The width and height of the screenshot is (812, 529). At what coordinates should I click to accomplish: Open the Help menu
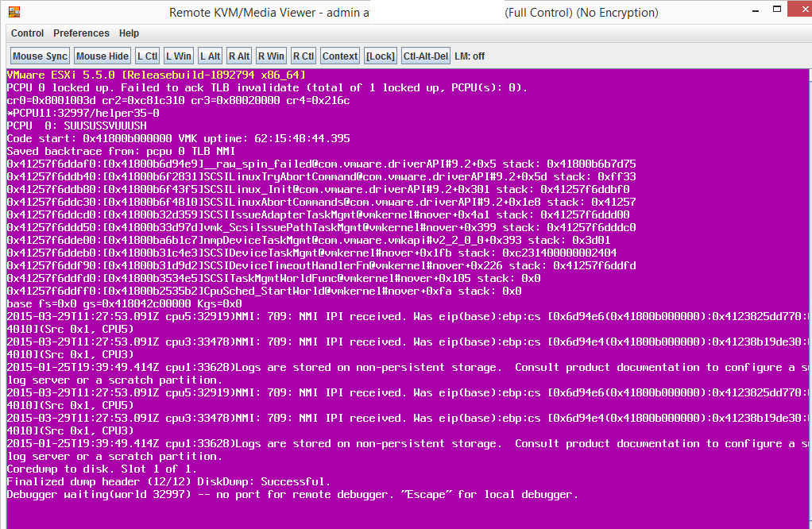click(129, 33)
